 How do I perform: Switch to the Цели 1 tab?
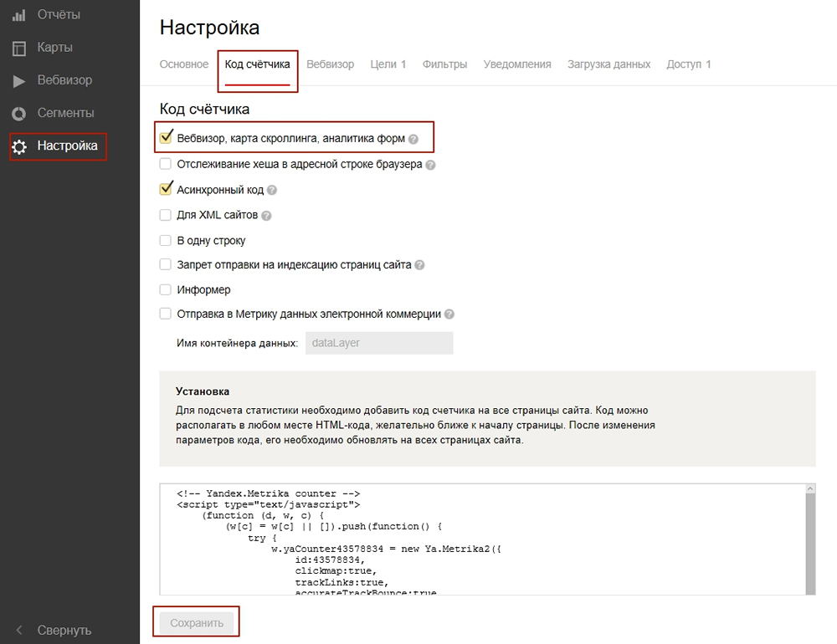tap(388, 64)
